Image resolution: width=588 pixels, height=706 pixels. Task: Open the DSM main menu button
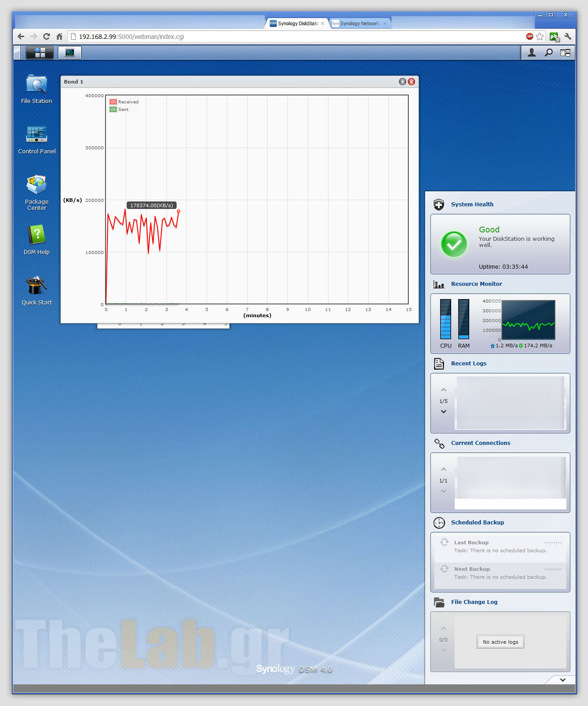coord(40,53)
